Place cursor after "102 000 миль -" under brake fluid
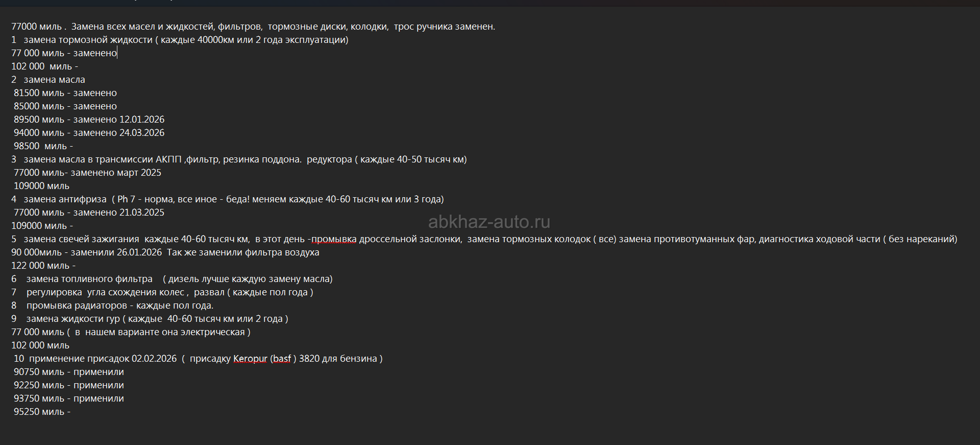The width and height of the screenshot is (980, 445). [79, 66]
